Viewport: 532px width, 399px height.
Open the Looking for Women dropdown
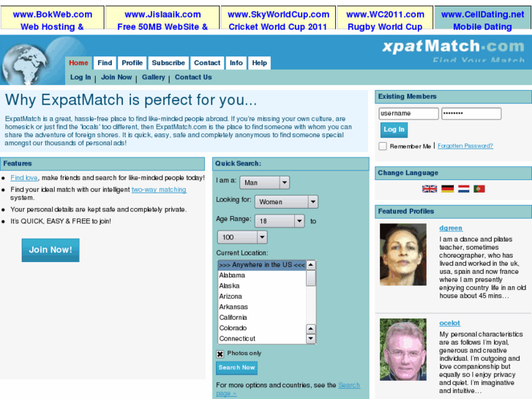point(286,202)
